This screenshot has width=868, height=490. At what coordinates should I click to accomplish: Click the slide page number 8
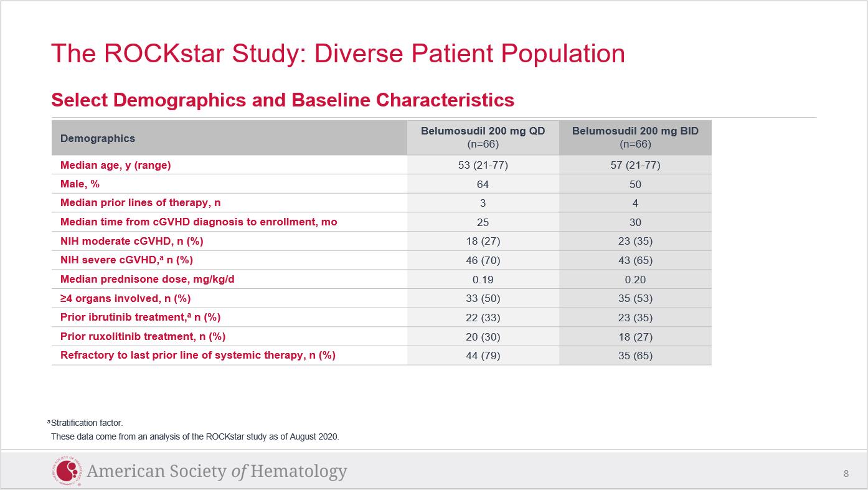[846, 474]
